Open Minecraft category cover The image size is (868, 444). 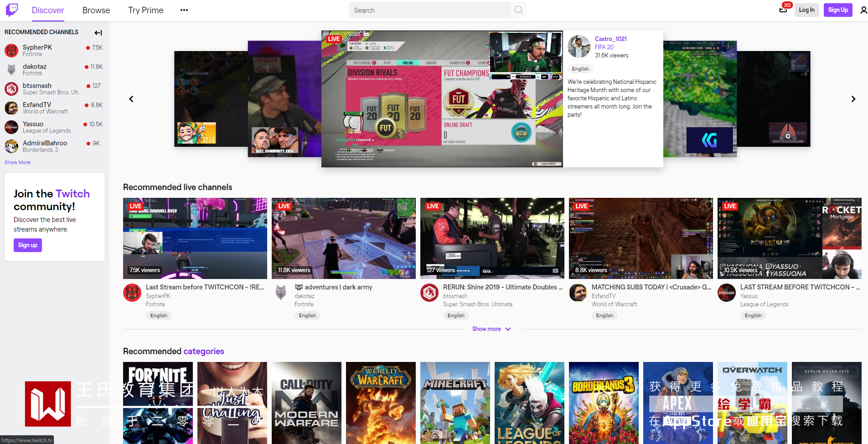tap(455, 403)
